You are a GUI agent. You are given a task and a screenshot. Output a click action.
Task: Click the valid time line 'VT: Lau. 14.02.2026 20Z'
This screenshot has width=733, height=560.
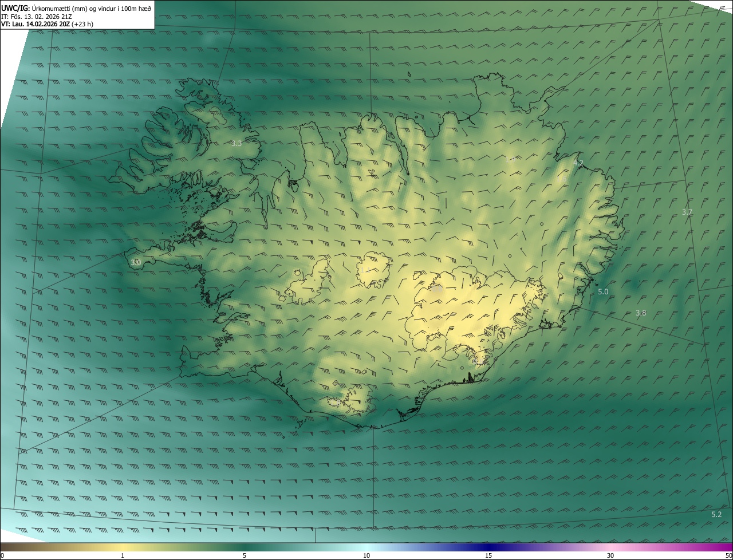click(36, 24)
